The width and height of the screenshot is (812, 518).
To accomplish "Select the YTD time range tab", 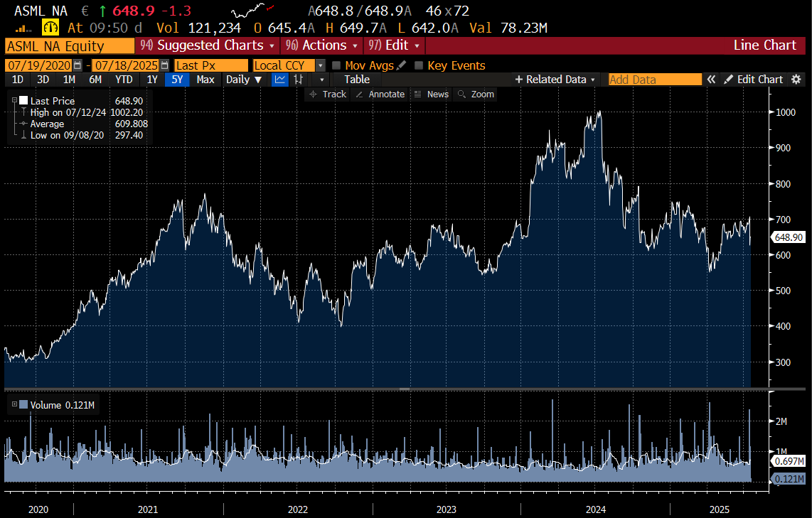I will pos(124,80).
